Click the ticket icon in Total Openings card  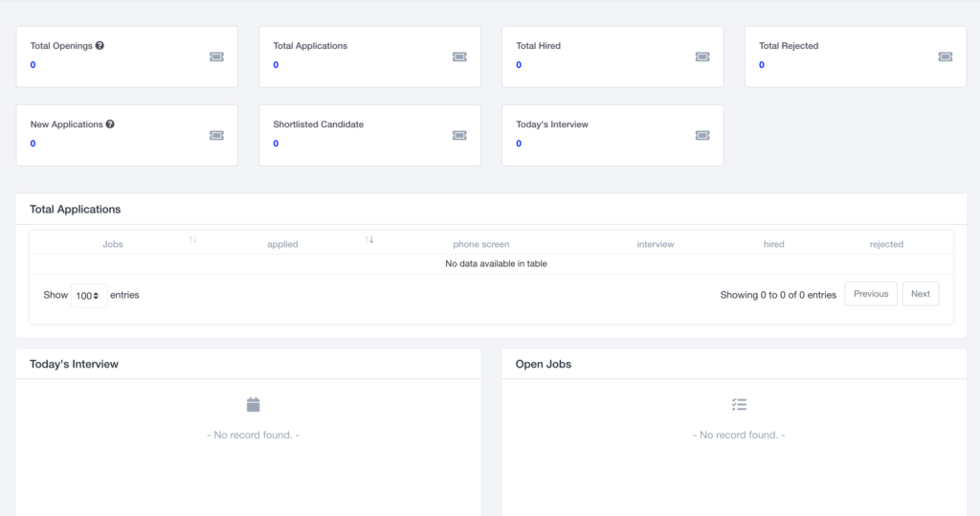(x=217, y=56)
